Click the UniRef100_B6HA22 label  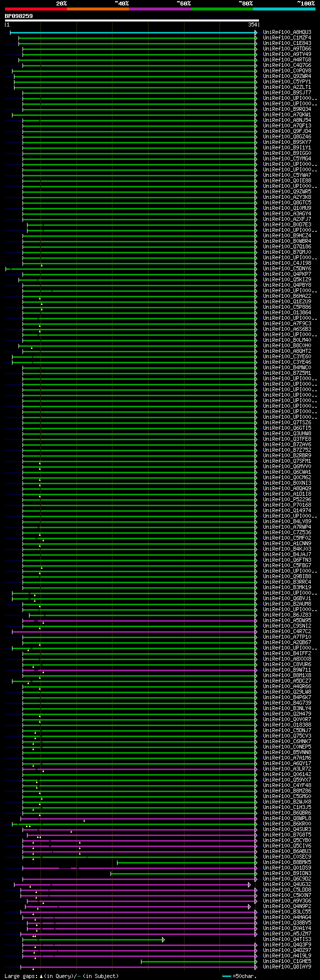[x=287, y=296]
